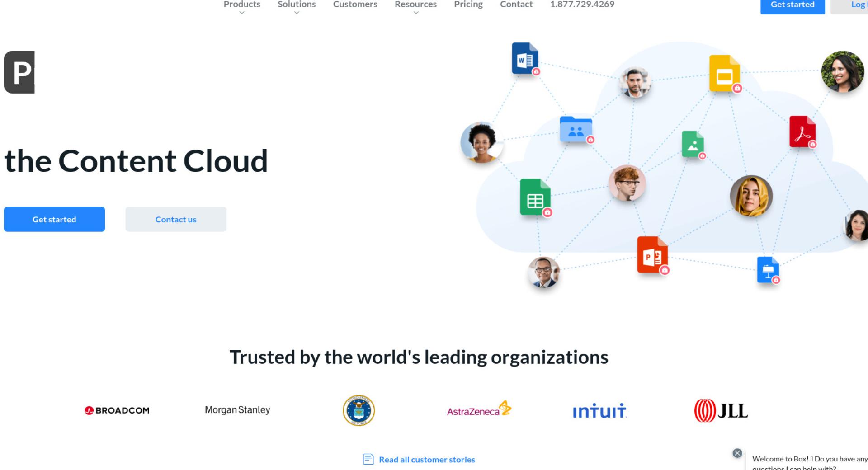868x470 pixels.
Task: Click the dark P logo icon
Action: pyautogui.click(x=19, y=72)
